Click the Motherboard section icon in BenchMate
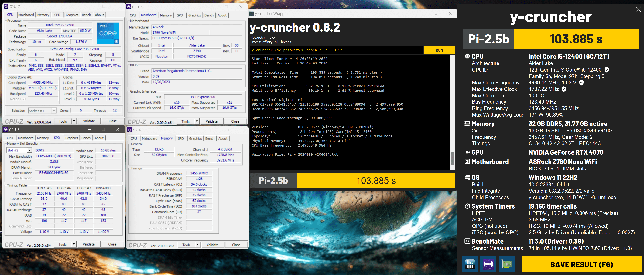Screen dimensions: 644x275 [x=467, y=162]
